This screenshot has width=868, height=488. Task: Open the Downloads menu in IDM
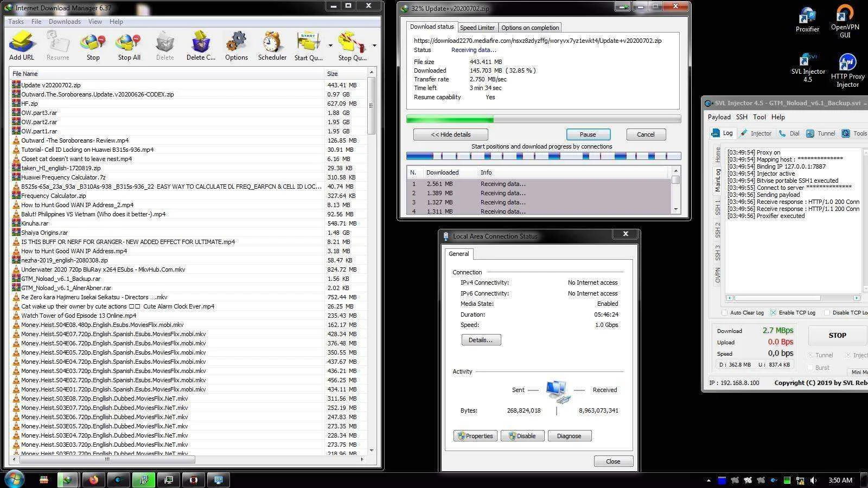(65, 22)
